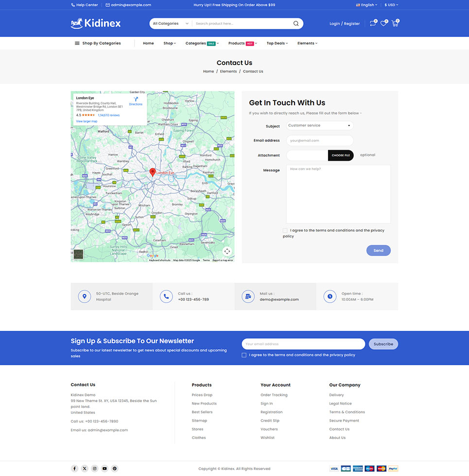Click Home in the breadcrumb
This screenshot has width=469, height=476.
208,71
